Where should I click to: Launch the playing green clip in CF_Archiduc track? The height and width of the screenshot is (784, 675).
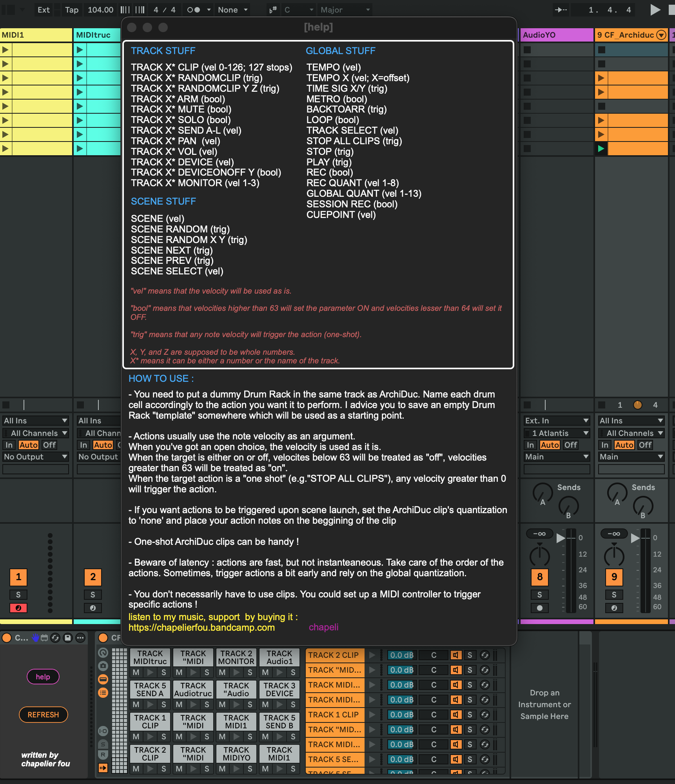click(x=601, y=149)
